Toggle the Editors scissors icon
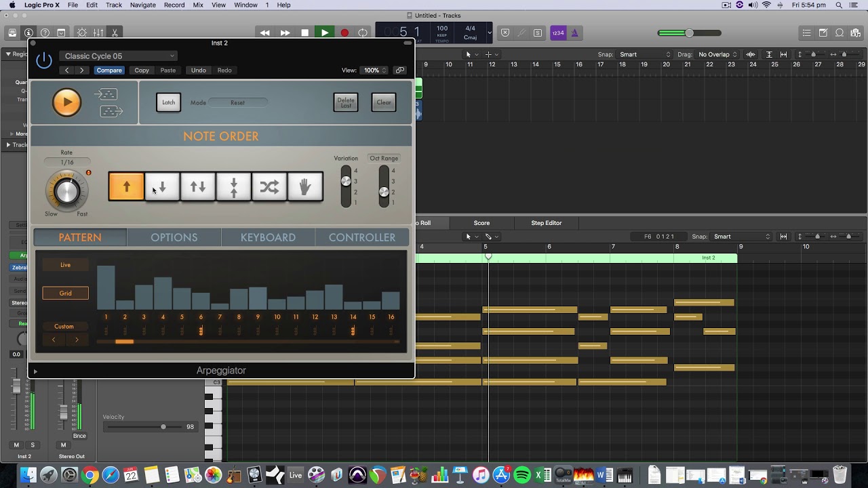This screenshot has height=488, width=868. tap(115, 33)
